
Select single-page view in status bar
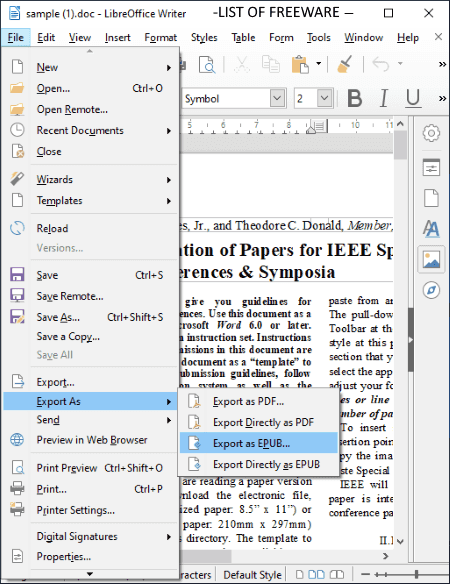300,575
